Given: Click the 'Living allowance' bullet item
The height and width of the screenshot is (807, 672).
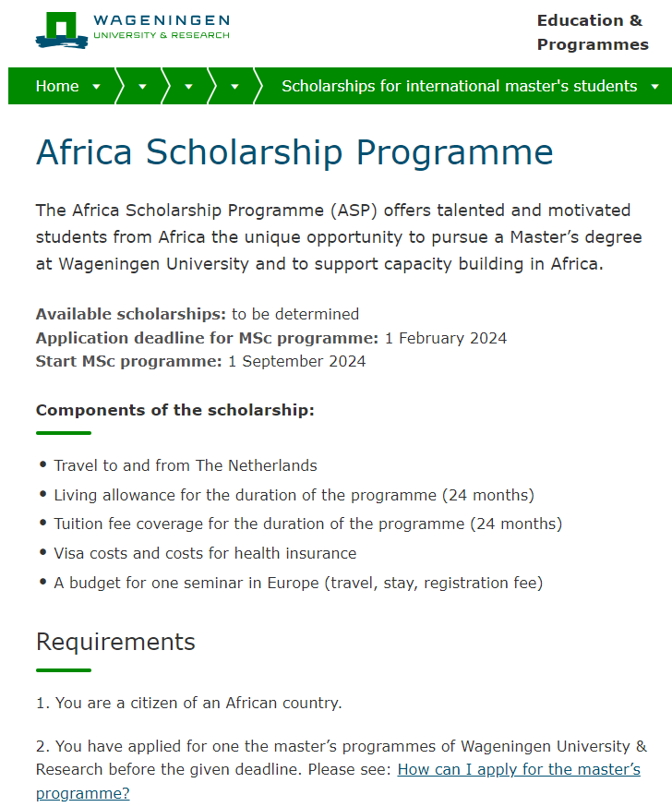Looking at the screenshot, I should click(x=294, y=495).
